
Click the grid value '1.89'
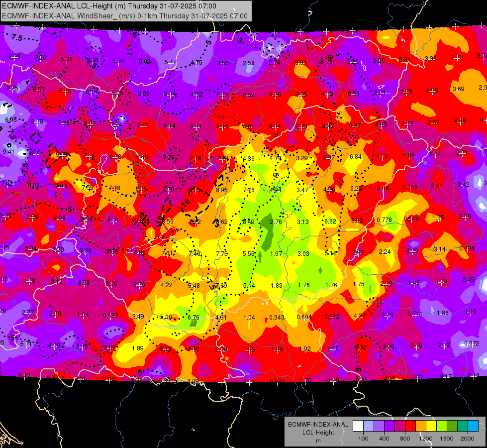tap(138, 348)
